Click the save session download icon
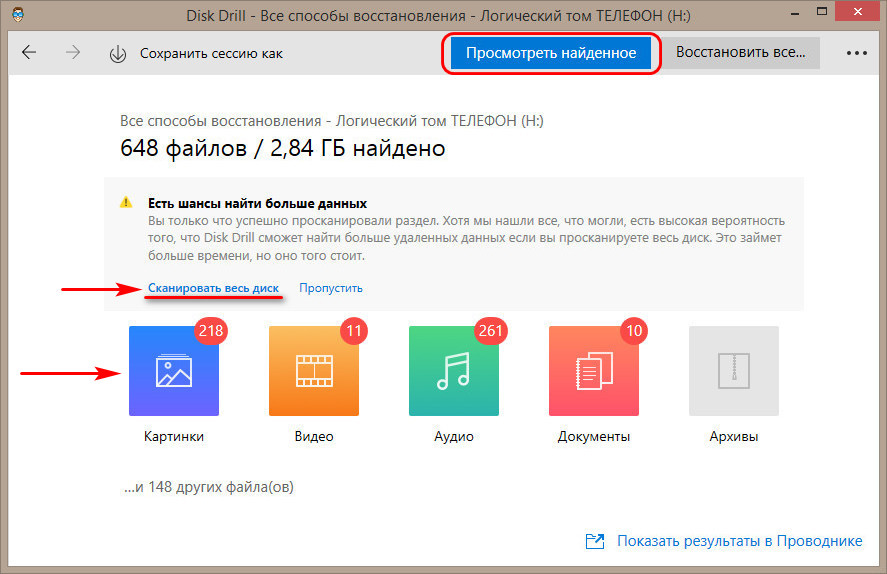The width and height of the screenshot is (887, 574). pyautogui.click(x=118, y=54)
